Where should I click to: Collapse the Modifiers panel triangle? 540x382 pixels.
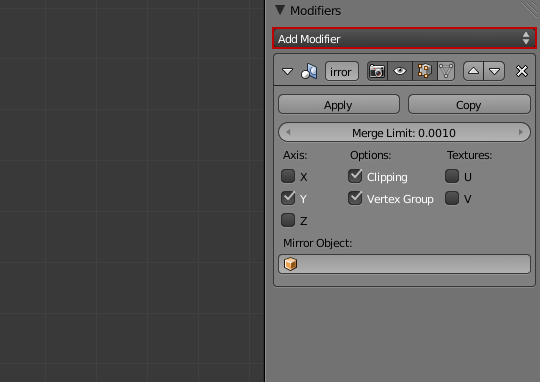pyautogui.click(x=280, y=10)
